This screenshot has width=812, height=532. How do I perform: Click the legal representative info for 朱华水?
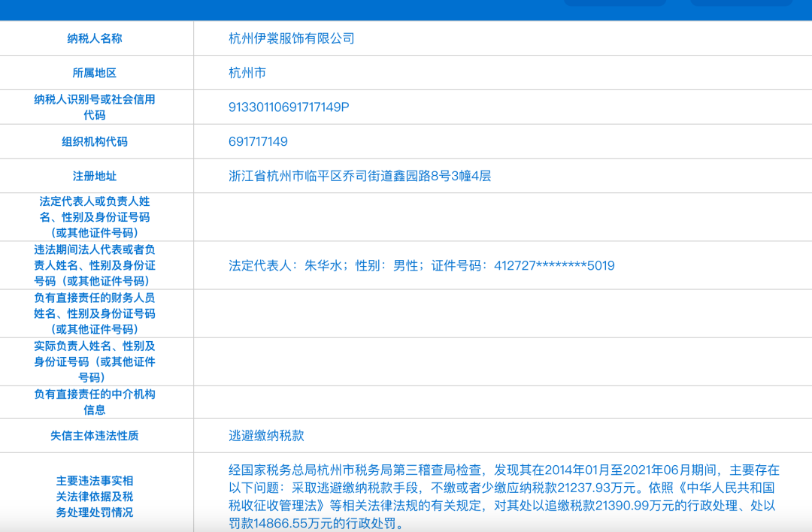[420, 265]
